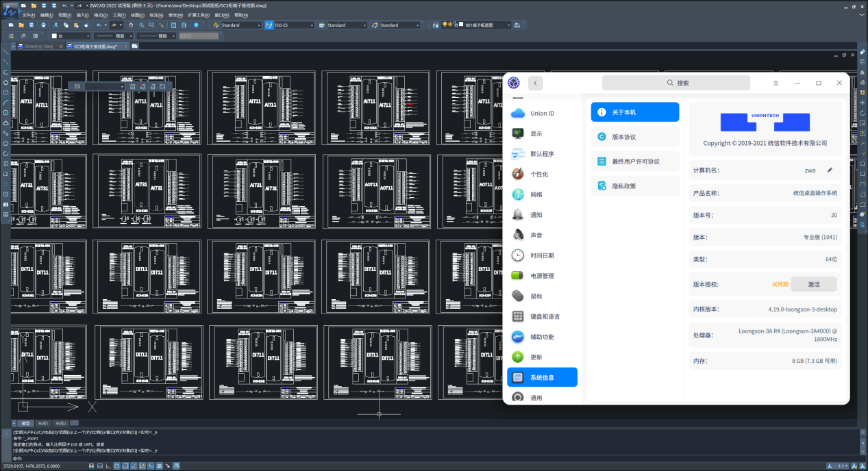
Task: Click the Print icon in standard toolbar
Action: pyautogui.click(x=44, y=25)
